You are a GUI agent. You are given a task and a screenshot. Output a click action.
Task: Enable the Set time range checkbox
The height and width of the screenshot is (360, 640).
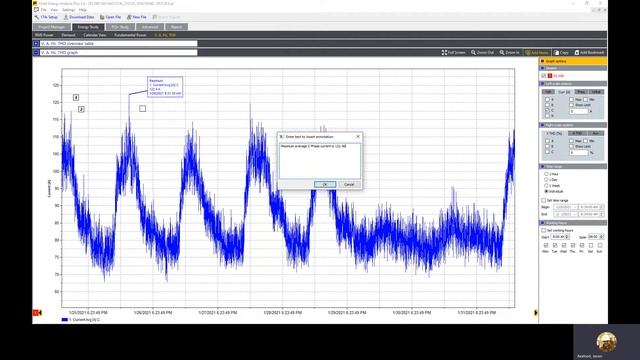tap(543, 200)
